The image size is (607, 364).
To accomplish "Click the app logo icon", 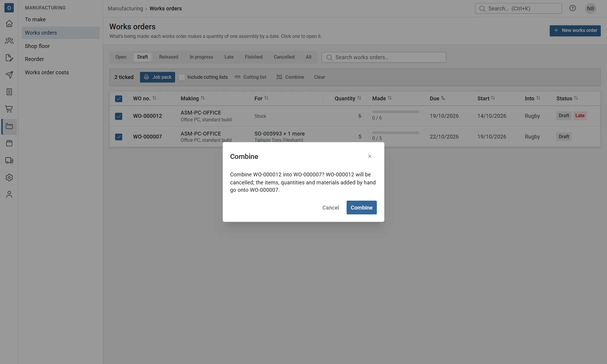I will (x=9, y=8).
